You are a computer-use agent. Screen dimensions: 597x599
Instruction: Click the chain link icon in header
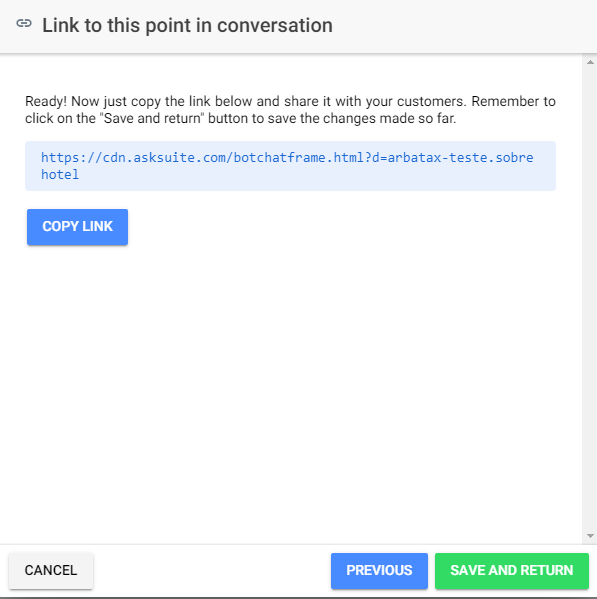pyautogui.click(x=24, y=24)
